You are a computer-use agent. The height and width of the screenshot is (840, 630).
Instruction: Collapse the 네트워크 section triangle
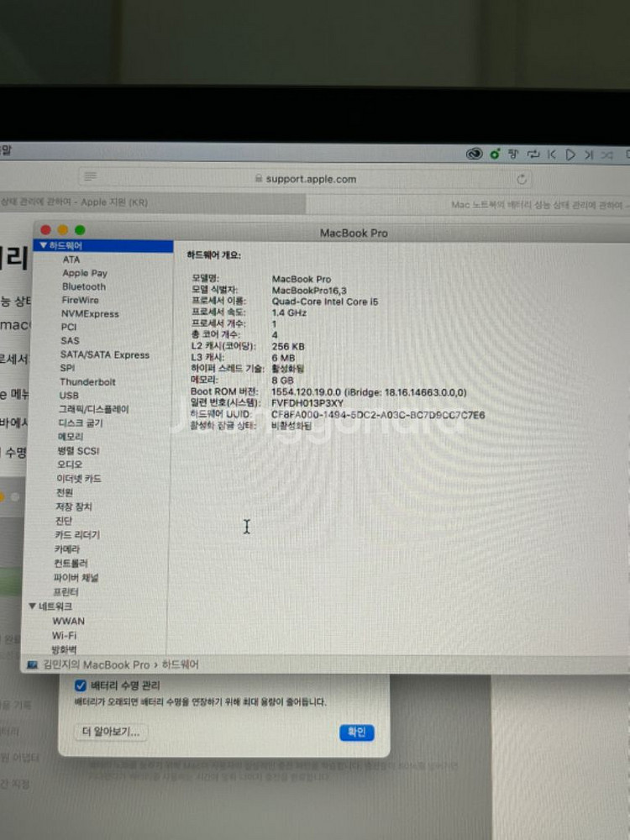pyautogui.click(x=32, y=606)
